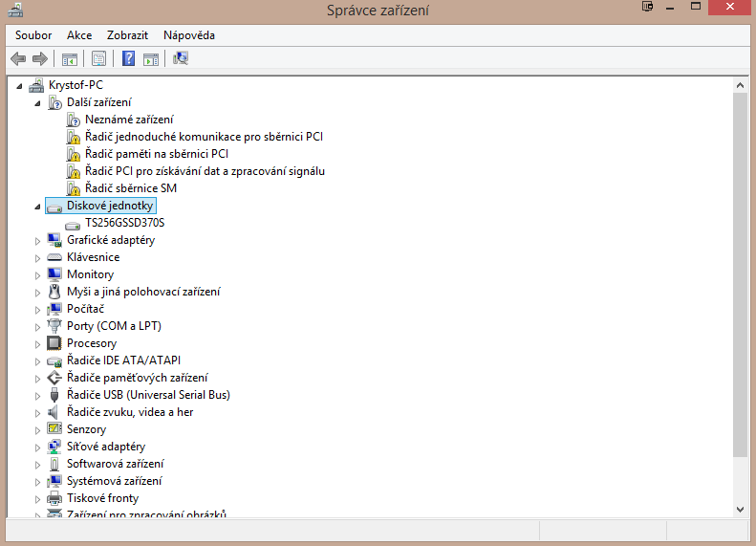Expand the Síťové adaptéry node
The height and width of the screenshot is (546, 756).
(x=38, y=447)
